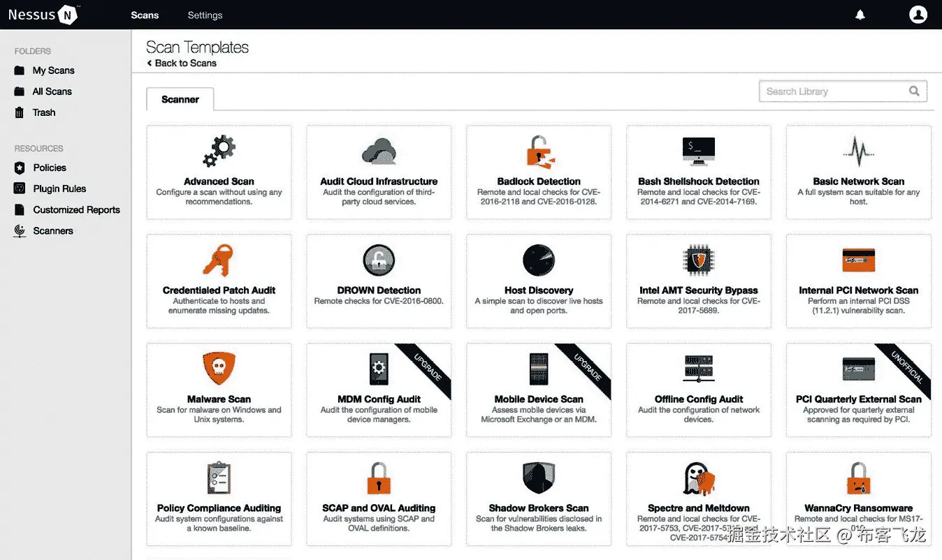This screenshot has width=942, height=560.
Task: Open the Scans menu in top bar
Action: tap(145, 15)
